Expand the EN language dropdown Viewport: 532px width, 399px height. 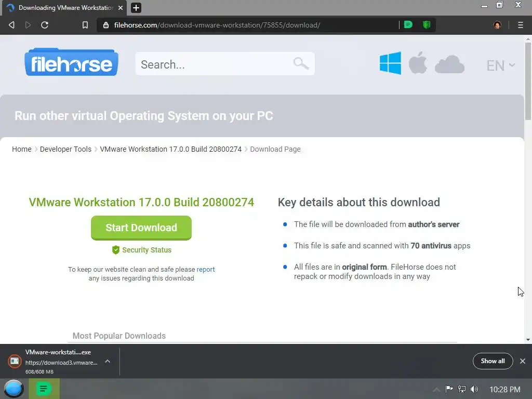pos(501,65)
